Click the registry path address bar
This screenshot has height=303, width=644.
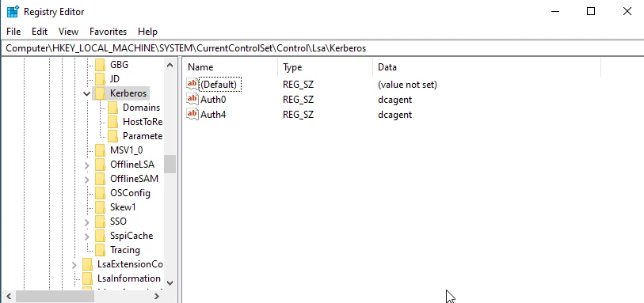(322, 48)
